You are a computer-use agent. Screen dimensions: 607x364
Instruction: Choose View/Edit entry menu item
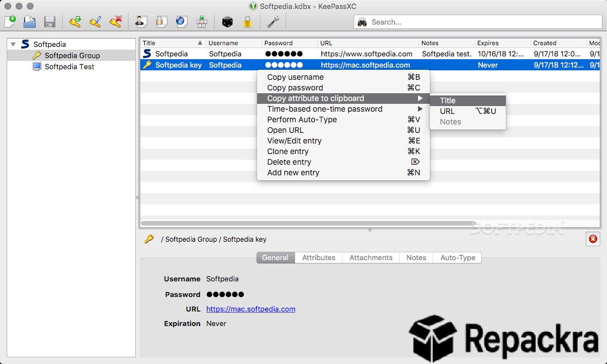[x=343, y=141]
